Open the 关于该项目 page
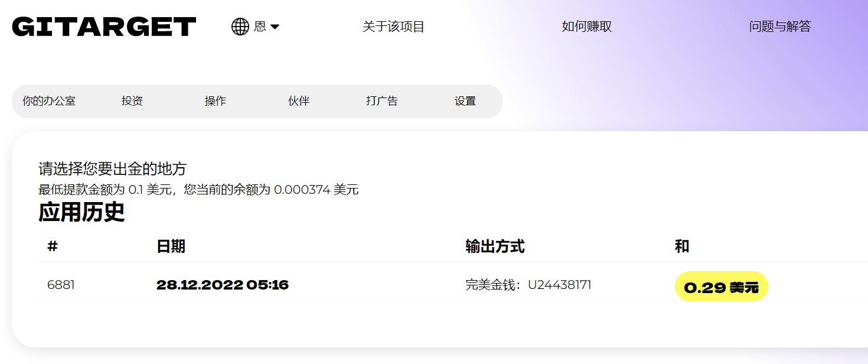 (x=393, y=27)
